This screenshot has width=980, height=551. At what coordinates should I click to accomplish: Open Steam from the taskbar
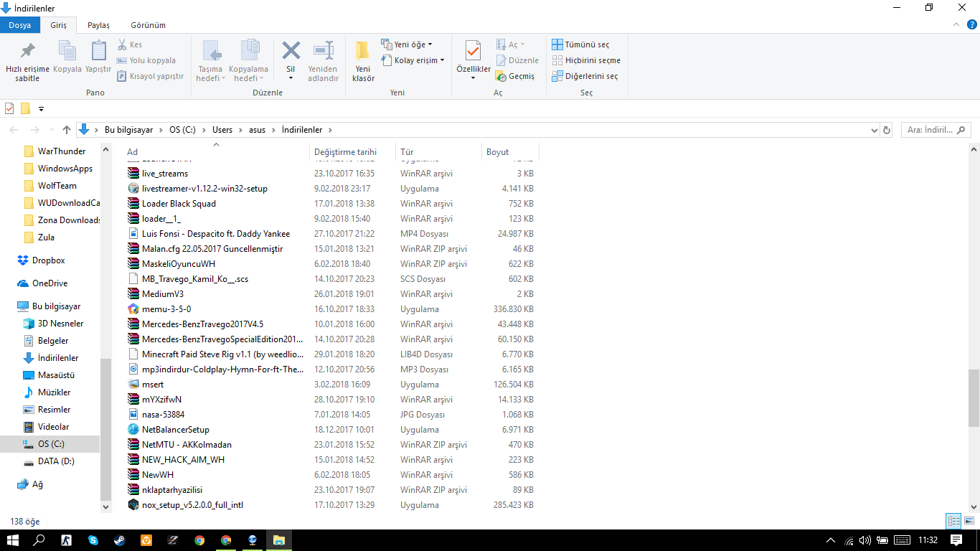[119, 540]
